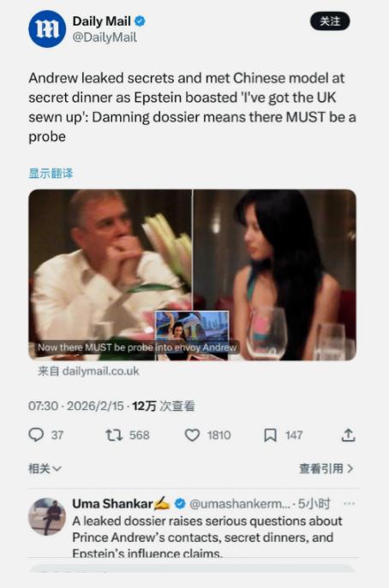The width and height of the screenshot is (389, 588).
Task: Open the dailymail.co.uk source link
Action: (x=88, y=371)
